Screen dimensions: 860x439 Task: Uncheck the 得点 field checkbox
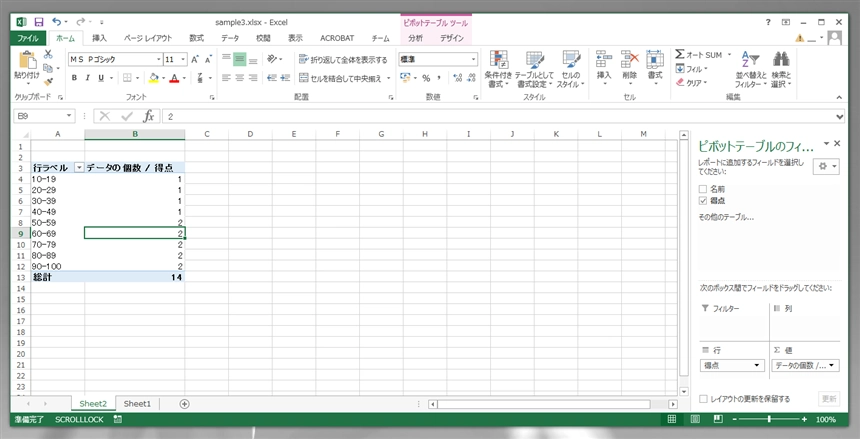(x=703, y=201)
